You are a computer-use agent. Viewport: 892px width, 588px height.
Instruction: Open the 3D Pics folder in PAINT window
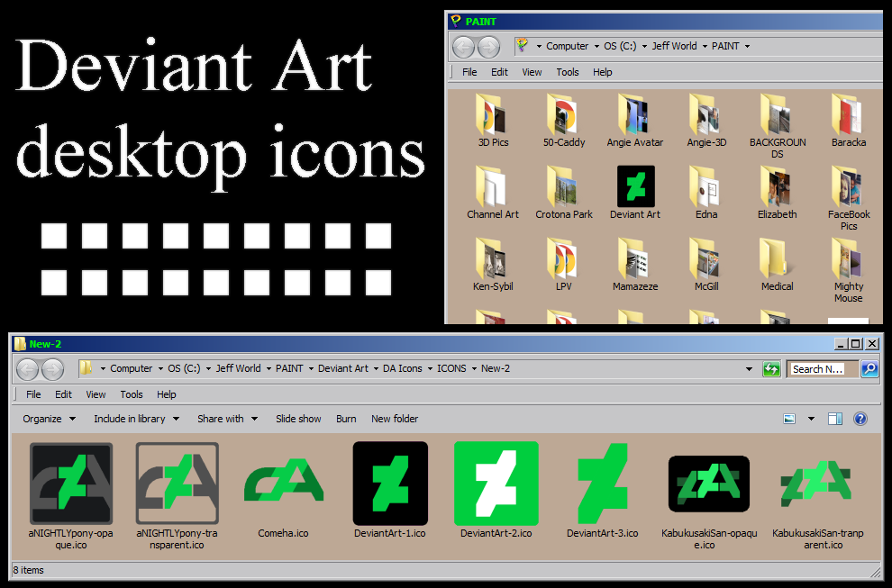point(493,120)
